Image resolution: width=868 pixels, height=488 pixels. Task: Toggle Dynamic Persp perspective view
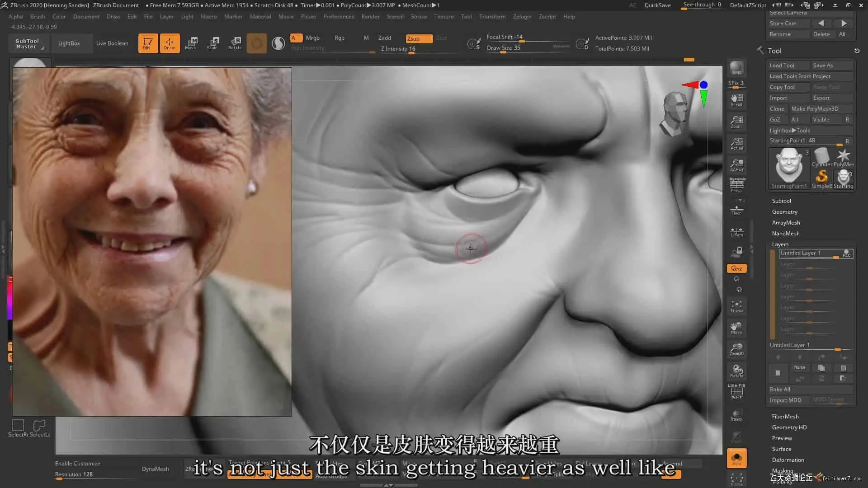pyautogui.click(x=736, y=185)
